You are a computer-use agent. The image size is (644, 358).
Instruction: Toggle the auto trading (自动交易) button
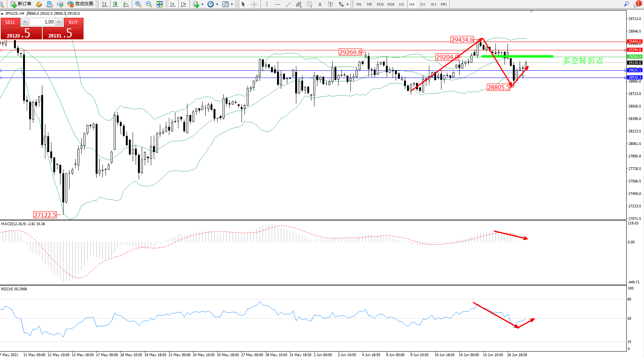80,4
